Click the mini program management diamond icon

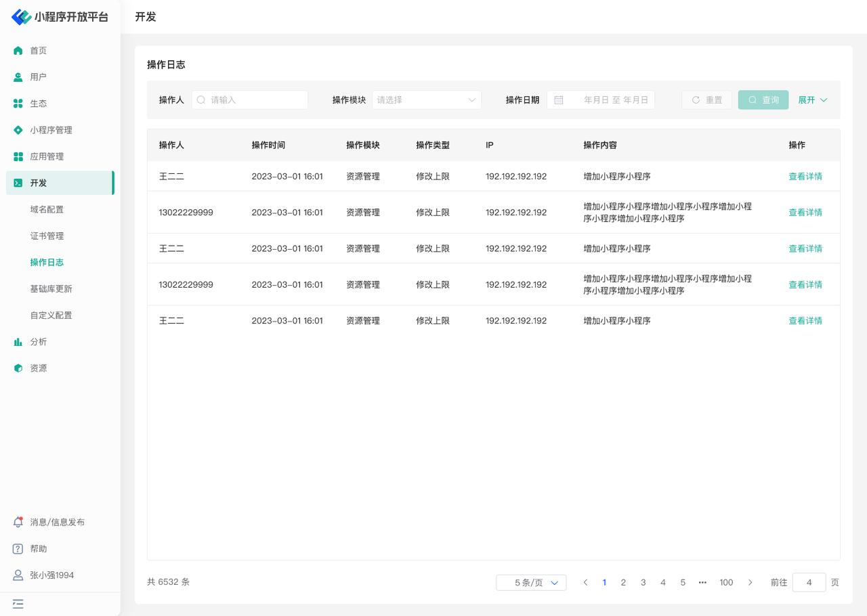[18, 130]
